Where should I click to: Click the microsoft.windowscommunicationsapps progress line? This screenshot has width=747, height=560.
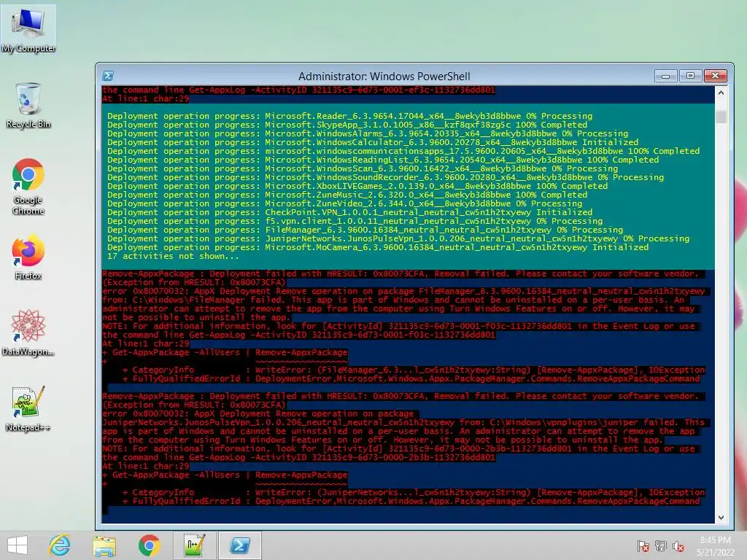pyautogui.click(x=403, y=151)
